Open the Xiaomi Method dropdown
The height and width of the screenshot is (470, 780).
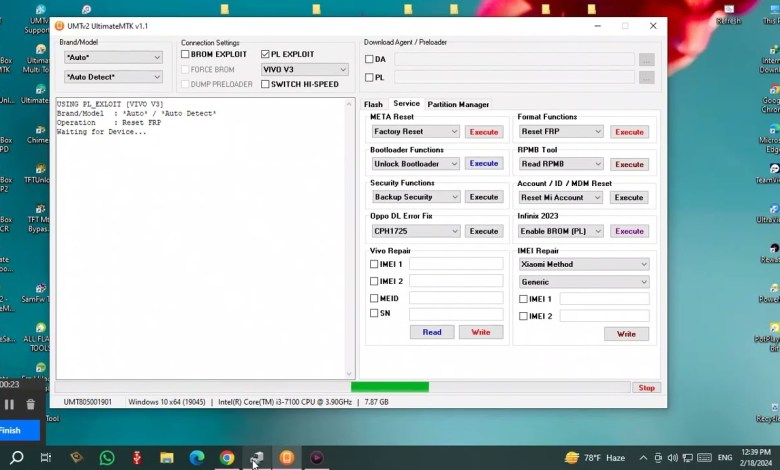click(x=584, y=265)
